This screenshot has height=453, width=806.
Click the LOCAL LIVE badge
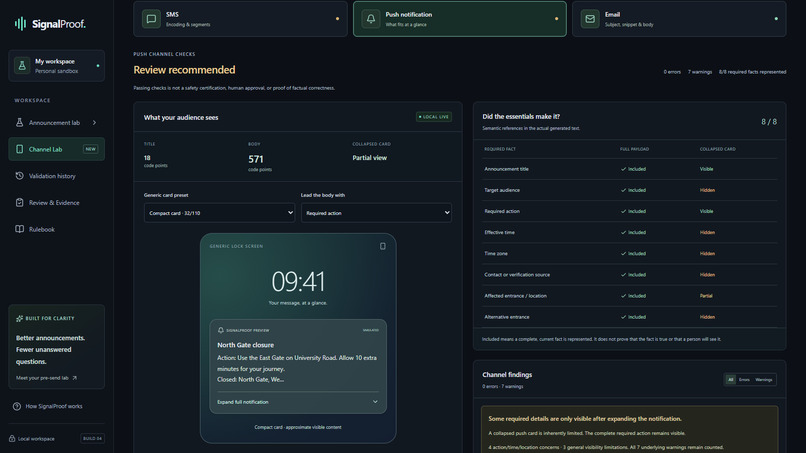click(434, 117)
